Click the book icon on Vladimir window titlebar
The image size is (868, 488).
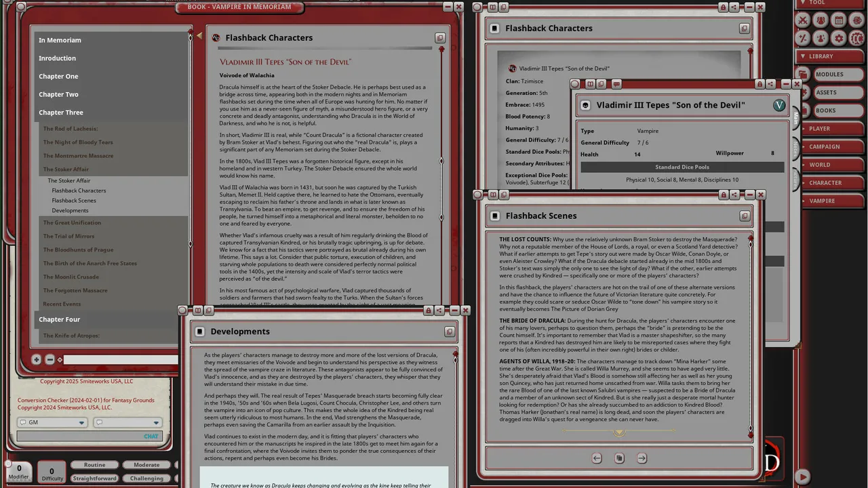[590, 84]
